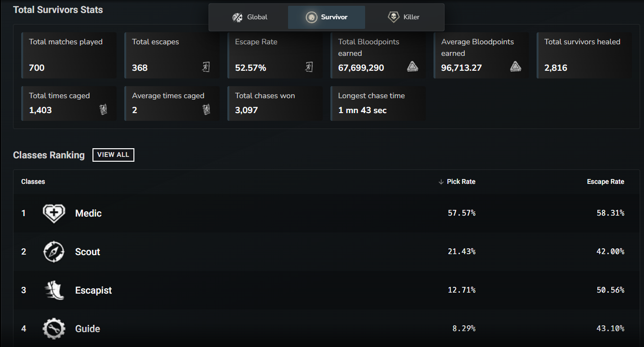Click Scout's 21.43% pick rate
The width and height of the screenshot is (644, 347).
[x=461, y=252]
